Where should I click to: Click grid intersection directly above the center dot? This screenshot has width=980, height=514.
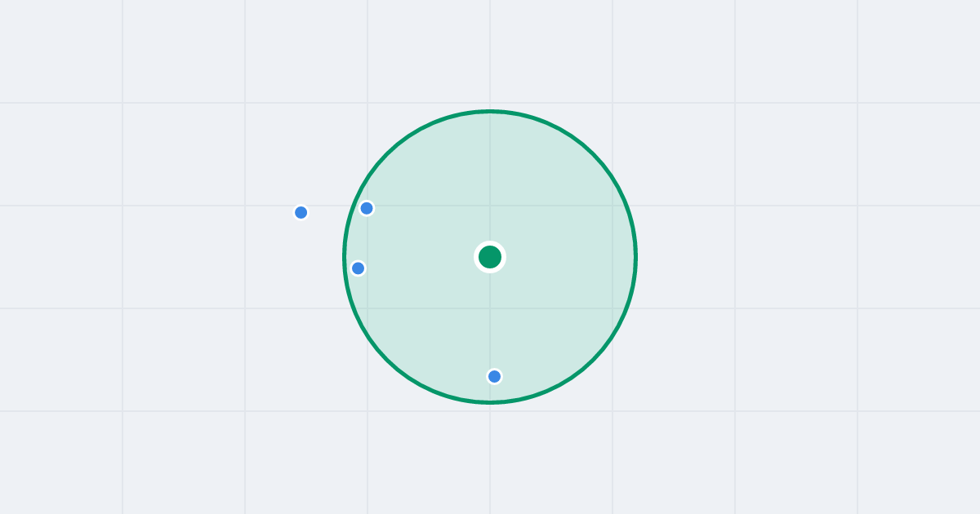[x=490, y=206]
